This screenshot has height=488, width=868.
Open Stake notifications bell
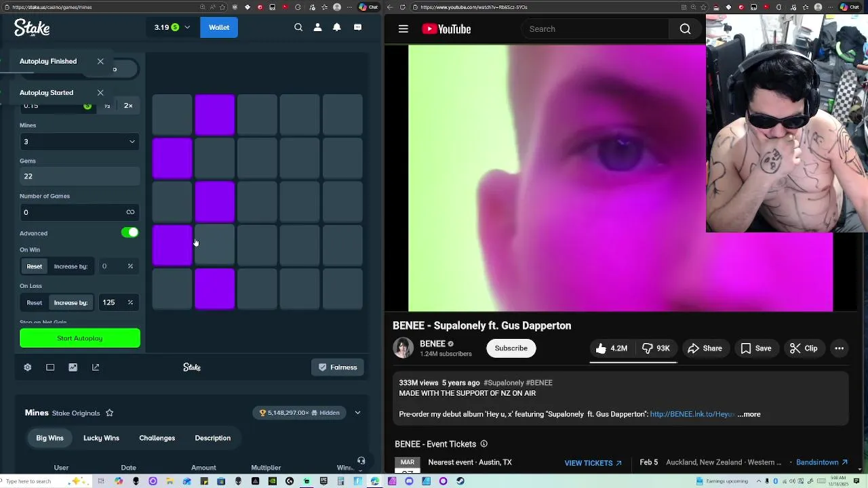337,27
